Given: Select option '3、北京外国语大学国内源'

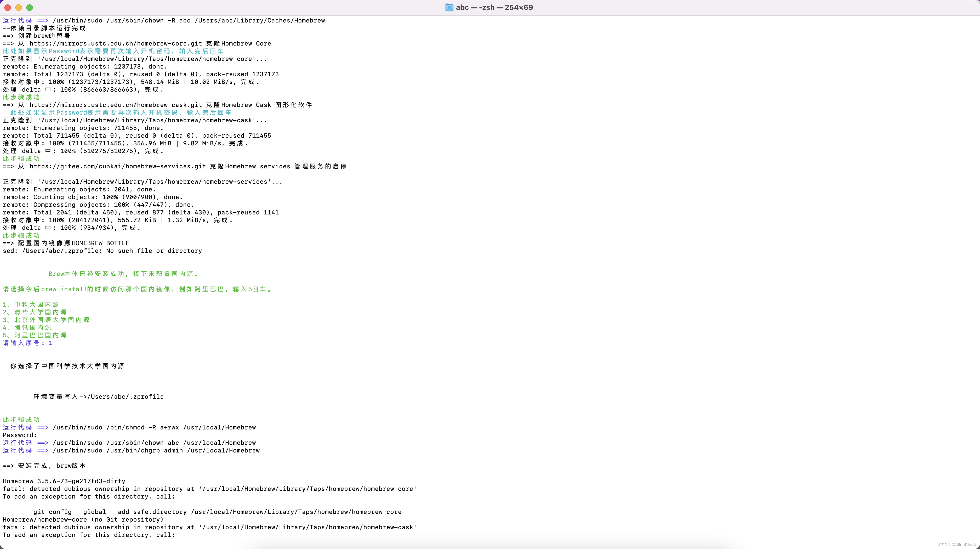Looking at the screenshot, I should [46, 320].
